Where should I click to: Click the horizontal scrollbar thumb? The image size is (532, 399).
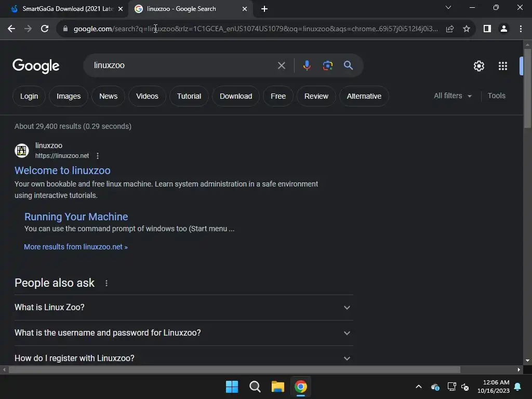coord(234,369)
